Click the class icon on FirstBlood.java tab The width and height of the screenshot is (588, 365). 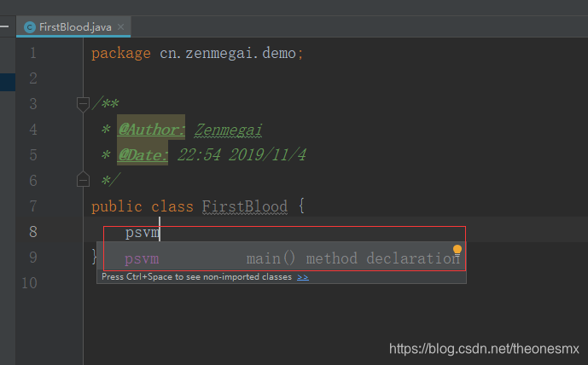tap(30, 27)
